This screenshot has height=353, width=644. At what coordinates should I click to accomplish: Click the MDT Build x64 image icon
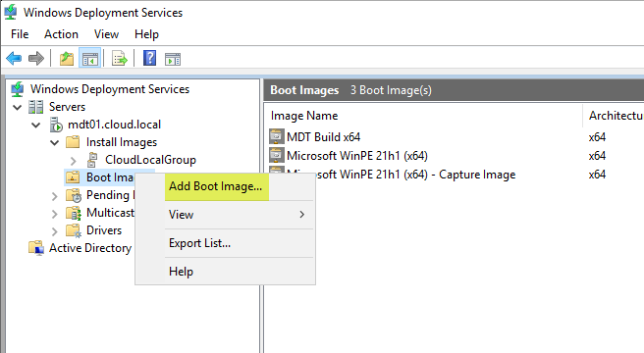277,136
